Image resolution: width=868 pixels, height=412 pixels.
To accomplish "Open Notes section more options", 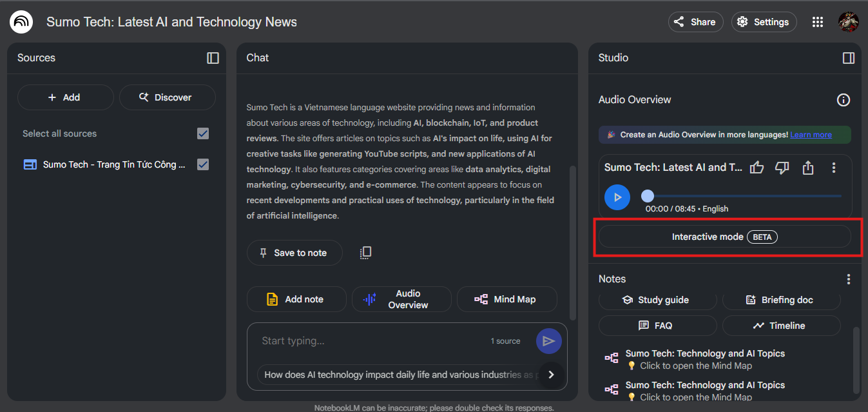I will (849, 279).
